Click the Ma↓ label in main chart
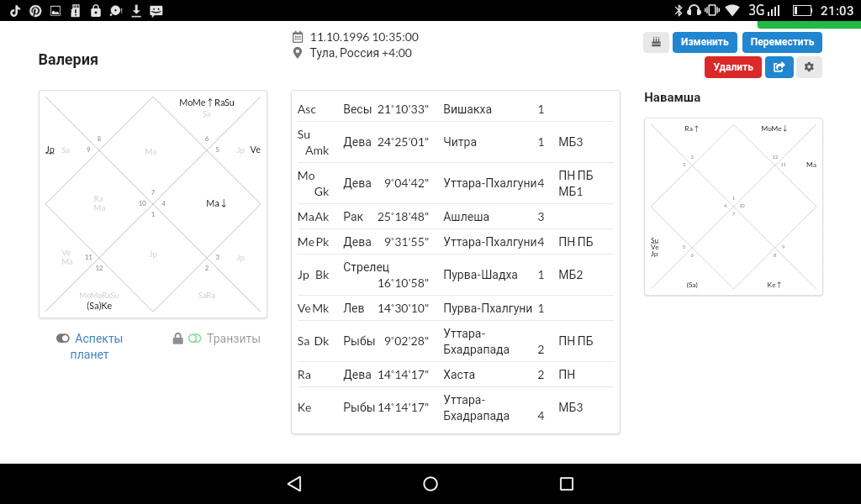The width and height of the screenshot is (861, 504). point(216,203)
